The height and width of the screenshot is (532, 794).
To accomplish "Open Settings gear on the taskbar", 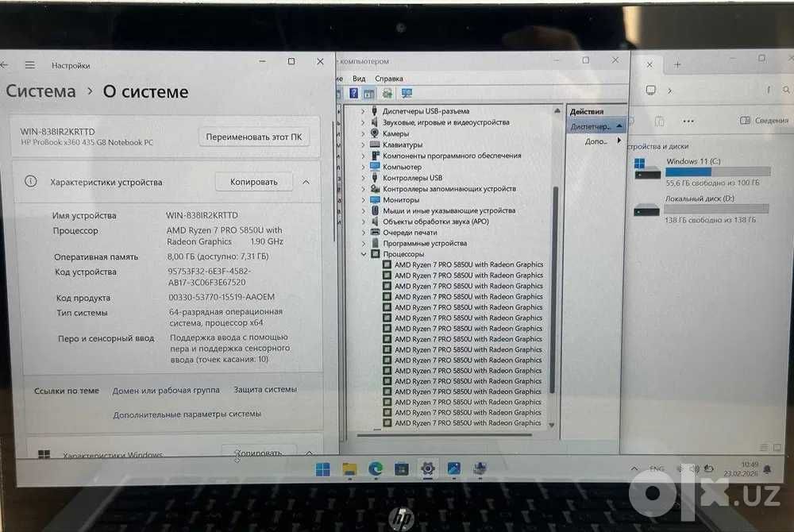I will pyautogui.click(x=428, y=468).
